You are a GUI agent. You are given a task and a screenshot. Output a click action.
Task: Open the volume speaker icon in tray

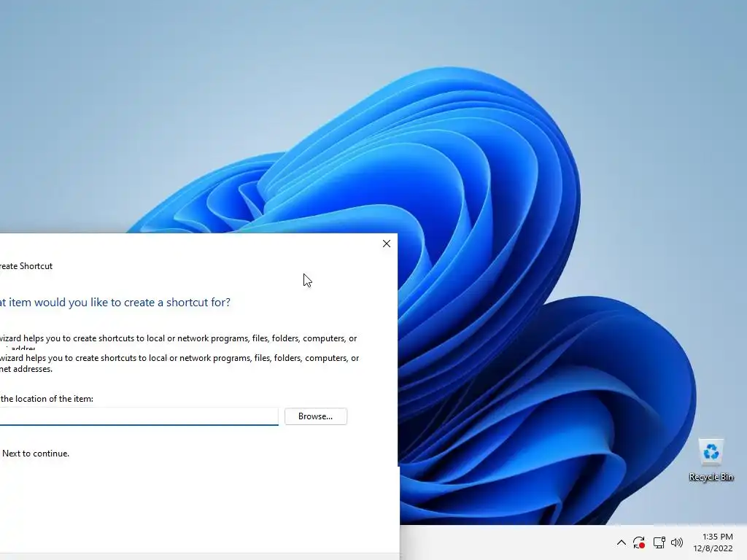click(x=677, y=542)
